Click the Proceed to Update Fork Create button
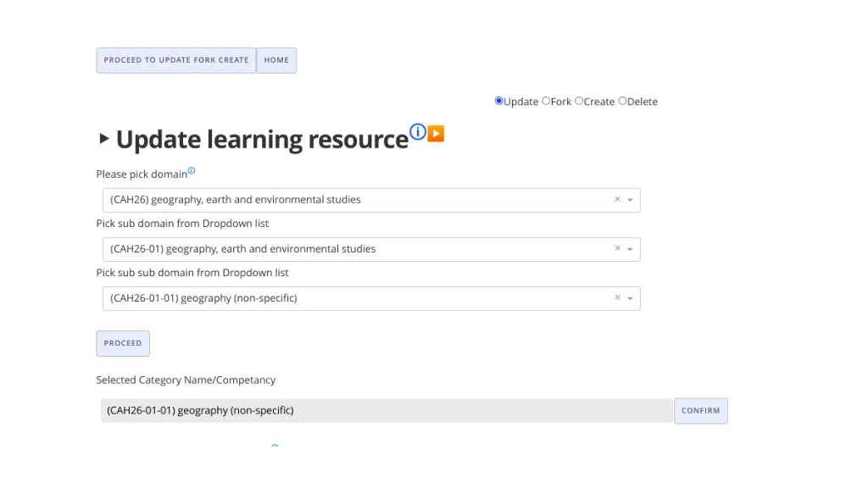 click(x=176, y=60)
